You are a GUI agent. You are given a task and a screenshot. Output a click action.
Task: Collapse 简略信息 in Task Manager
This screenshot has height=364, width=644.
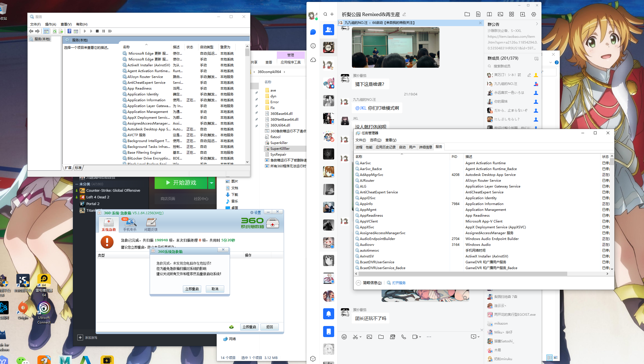(x=358, y=283)
